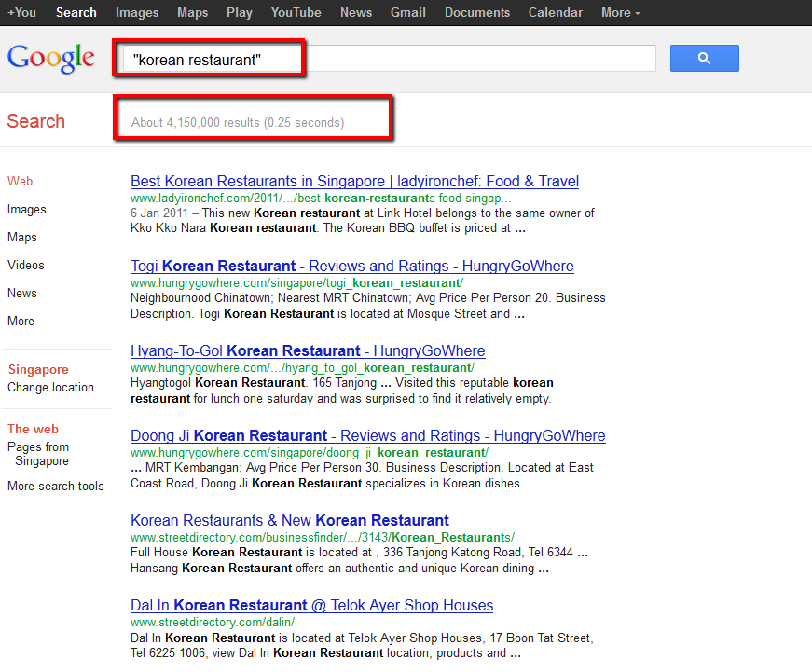The image size is (812, 672).
Task: Open YouTube from the top bar
Action: tap(296, 12)
